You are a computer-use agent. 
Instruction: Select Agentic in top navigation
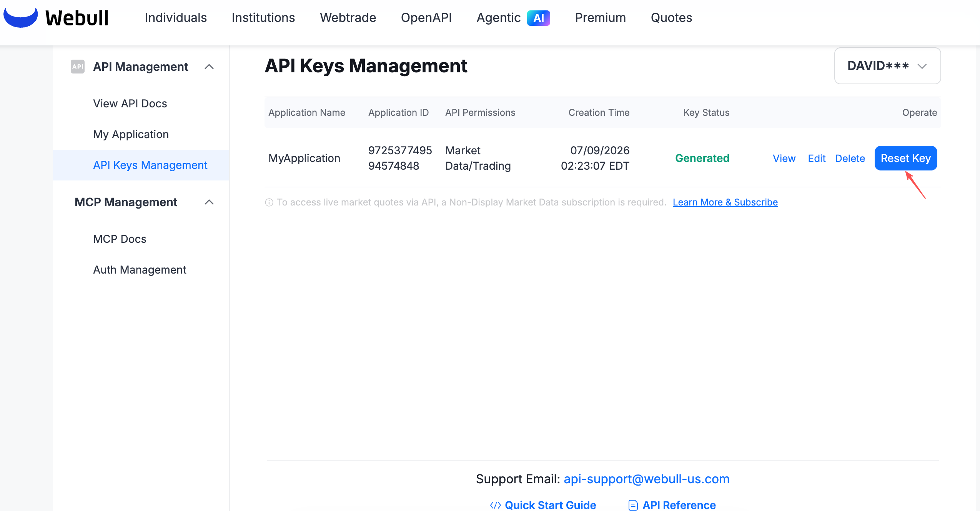[x=499, y=18]
